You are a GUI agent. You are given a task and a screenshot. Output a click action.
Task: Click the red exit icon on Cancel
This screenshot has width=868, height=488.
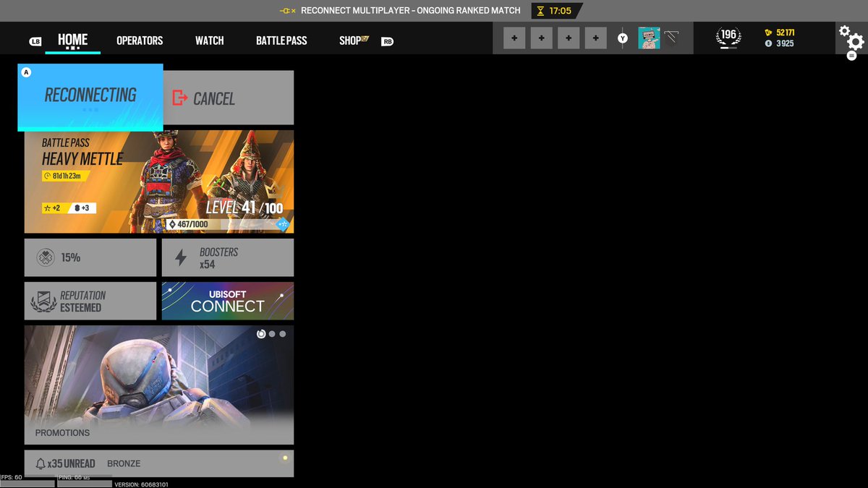click(180, 98)
